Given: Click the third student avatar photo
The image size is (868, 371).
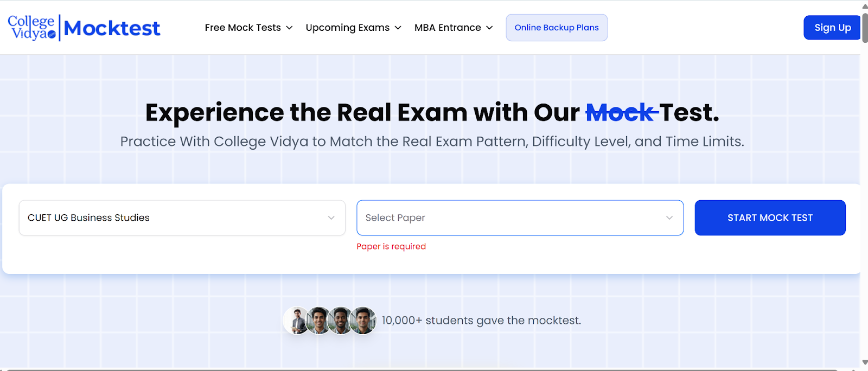Looking at the screenshot, I should [341, 321].
